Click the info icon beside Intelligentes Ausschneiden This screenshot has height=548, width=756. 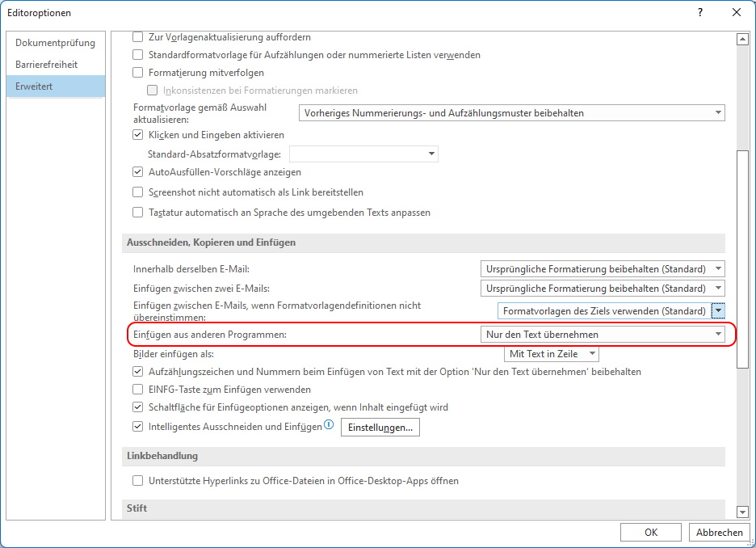coord(329,424)
